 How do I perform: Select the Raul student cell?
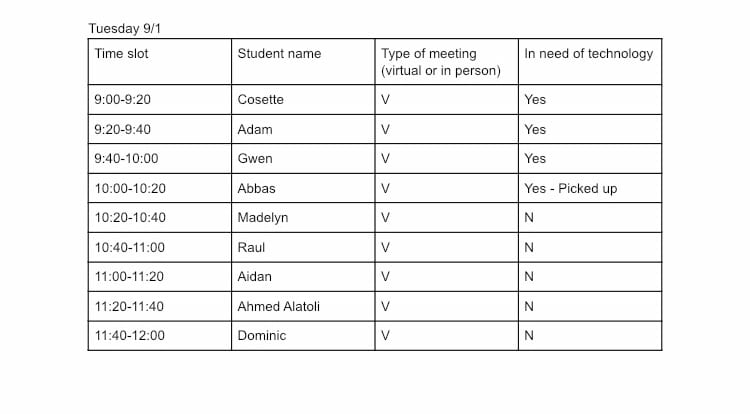pos(303,248)
